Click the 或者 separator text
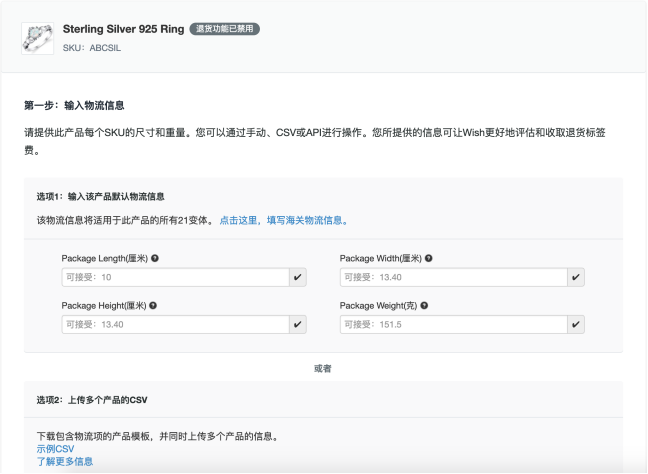The width and height of the screenshot is (648, 474). point(323,369)
